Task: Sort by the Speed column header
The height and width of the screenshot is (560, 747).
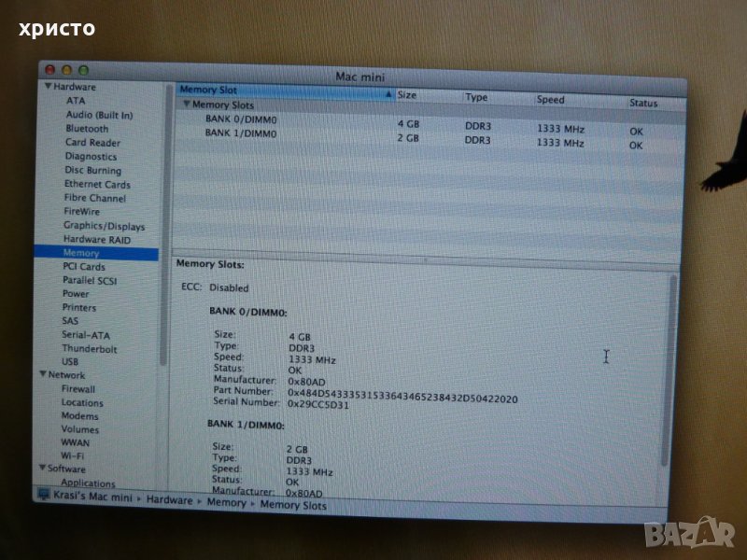Action: pyautogui.click(x=551, y=99)
